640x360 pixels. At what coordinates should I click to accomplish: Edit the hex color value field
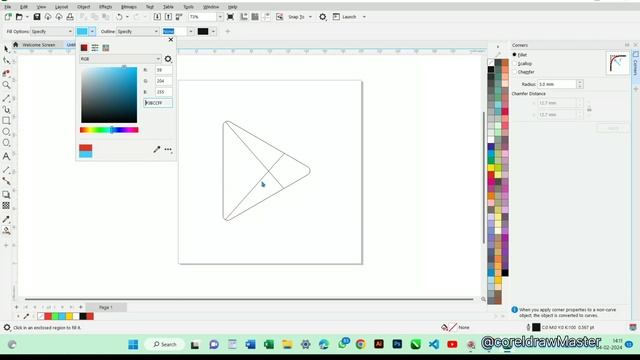158,103
